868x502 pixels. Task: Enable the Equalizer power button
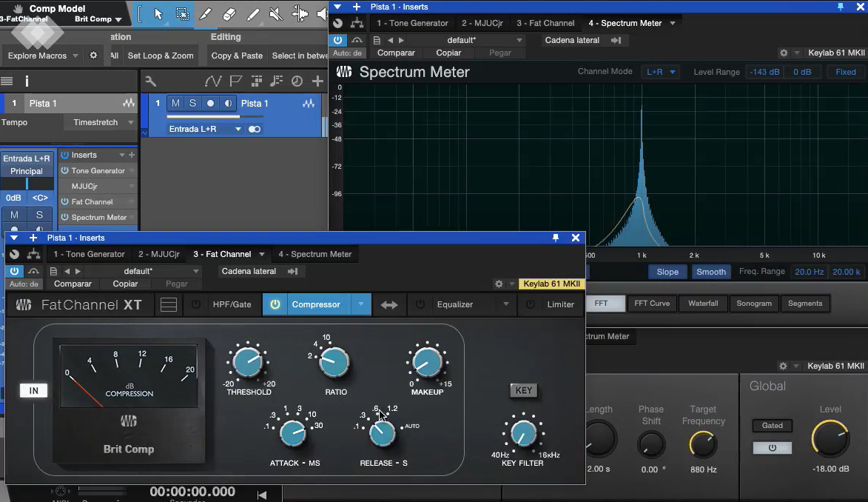tap(420, 304)
